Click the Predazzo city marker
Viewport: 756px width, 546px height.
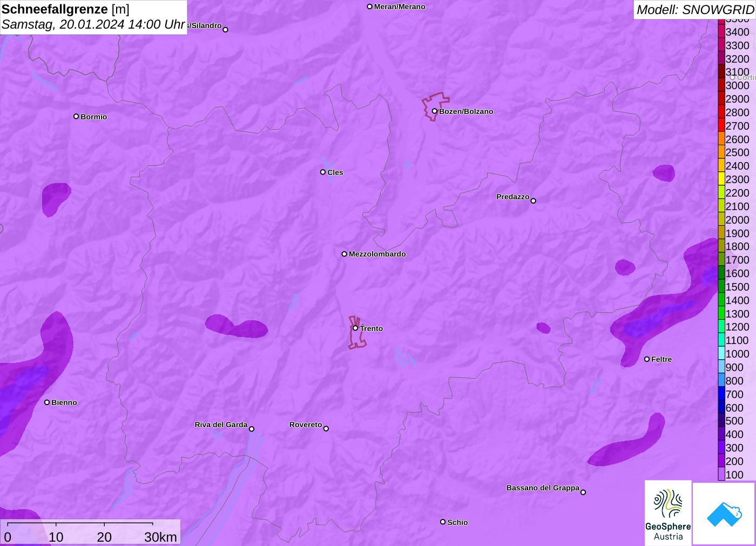(x=534, y=201)
